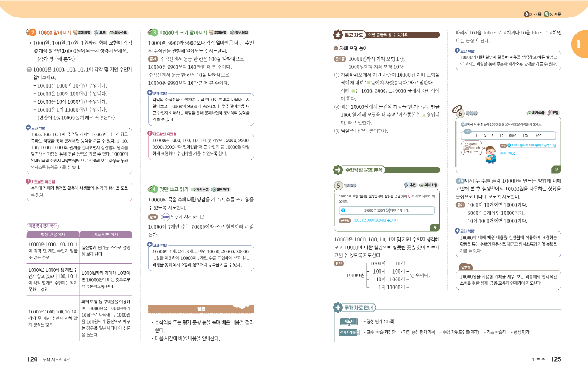Click the paperclip 연결 icon above problem 6

tap(549, 112)
